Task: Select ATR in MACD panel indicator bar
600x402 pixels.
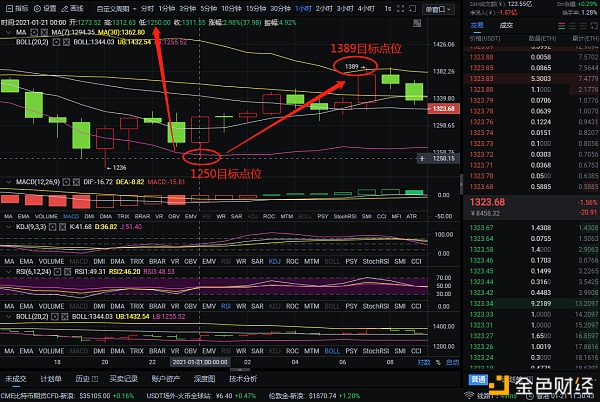Action: (411, 216)
